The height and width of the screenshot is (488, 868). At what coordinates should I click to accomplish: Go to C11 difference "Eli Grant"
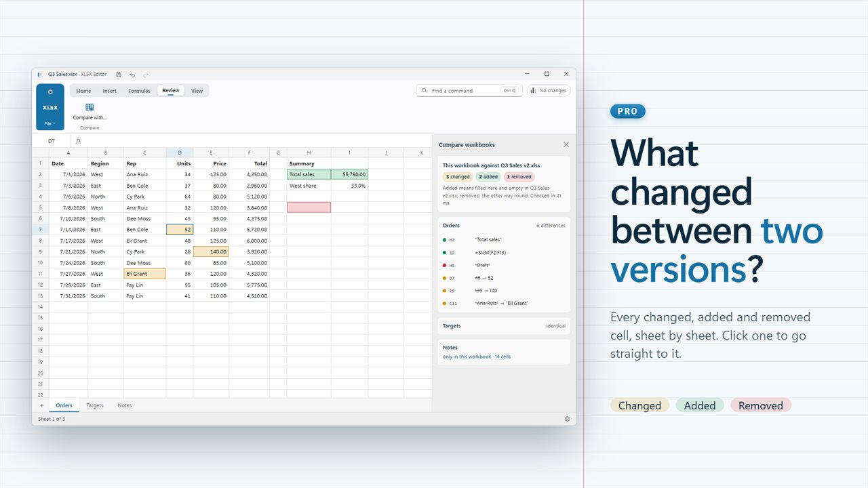point(504,303)
